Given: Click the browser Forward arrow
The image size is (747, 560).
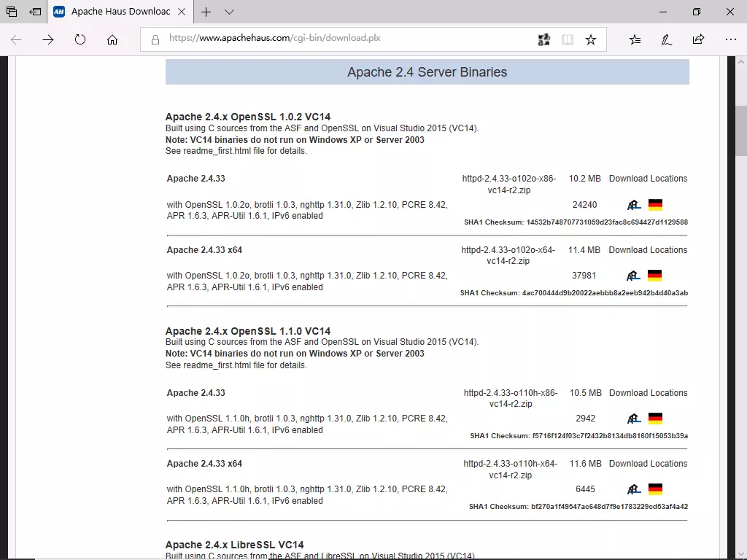Looking at the screenshot, I should point(48,39).
